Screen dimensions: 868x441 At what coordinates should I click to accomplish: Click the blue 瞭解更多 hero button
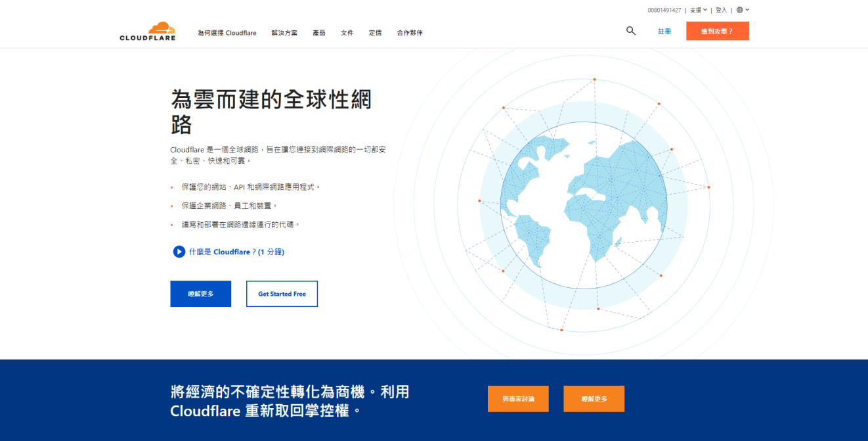201,294
